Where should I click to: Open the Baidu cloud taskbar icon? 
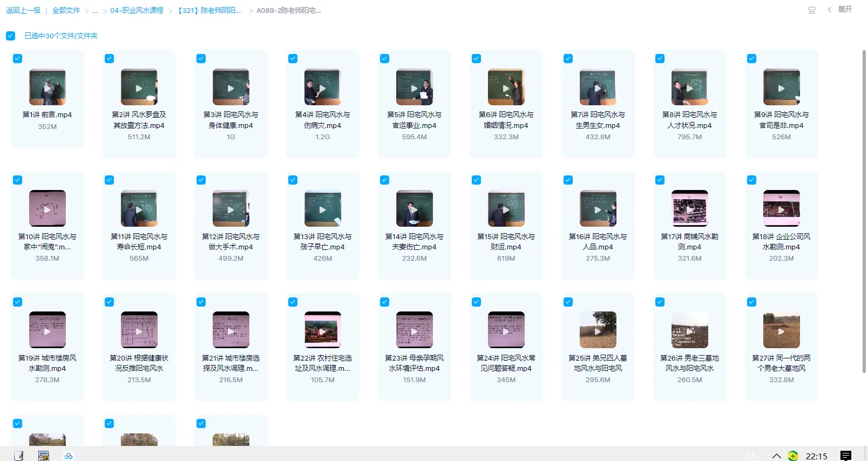click(69, 456)
